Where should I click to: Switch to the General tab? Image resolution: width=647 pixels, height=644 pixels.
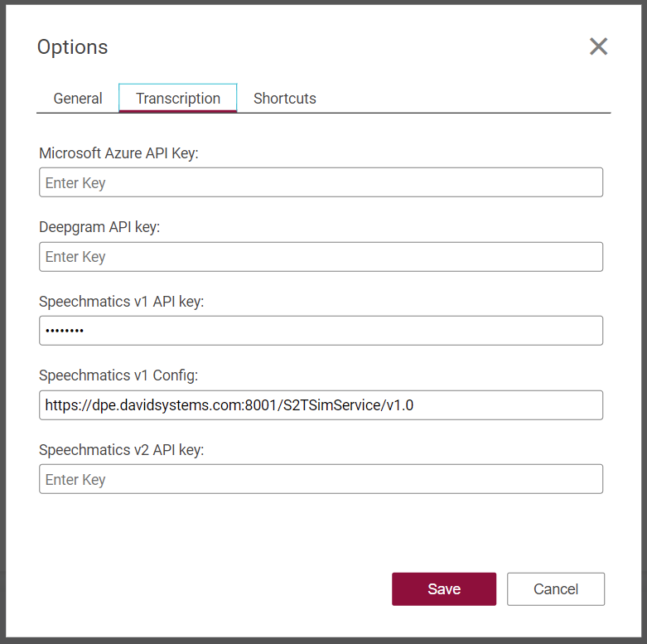point(78,99)
